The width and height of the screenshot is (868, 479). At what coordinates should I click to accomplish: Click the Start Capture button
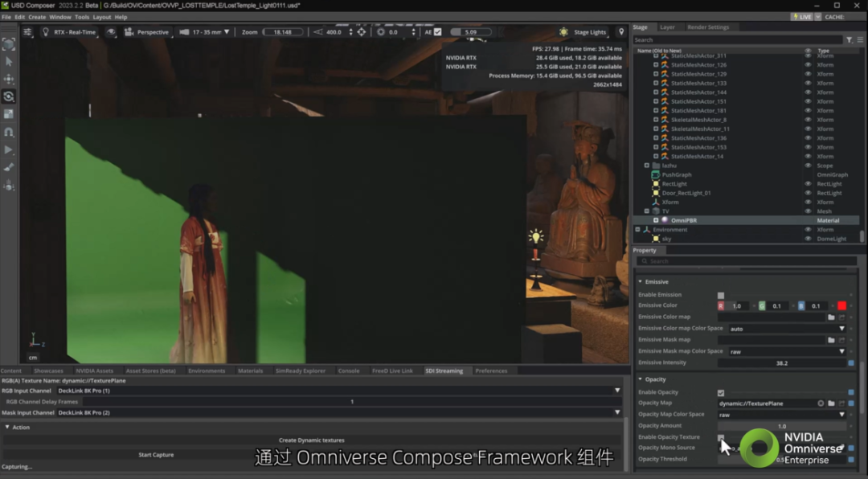pos(156,455)
